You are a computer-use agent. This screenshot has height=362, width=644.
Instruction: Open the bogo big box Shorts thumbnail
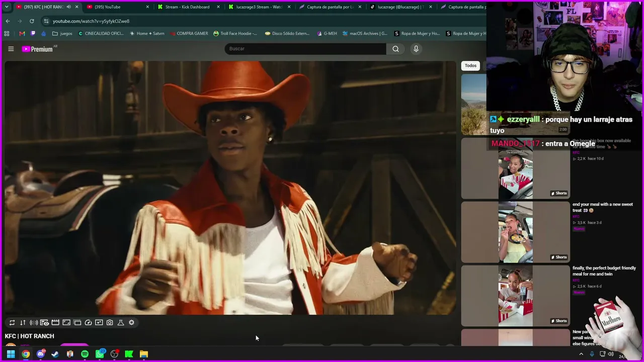(516, 168)
